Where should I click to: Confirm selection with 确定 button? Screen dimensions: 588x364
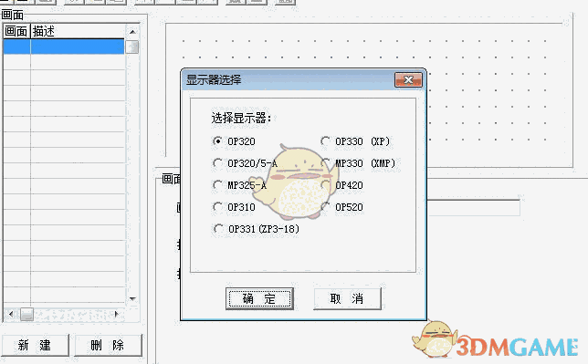pyautogui.click(x=259, y=299)
